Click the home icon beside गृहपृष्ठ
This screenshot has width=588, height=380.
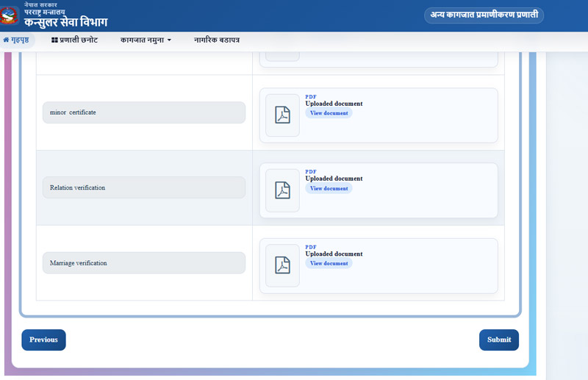click(x=6, y=40)
